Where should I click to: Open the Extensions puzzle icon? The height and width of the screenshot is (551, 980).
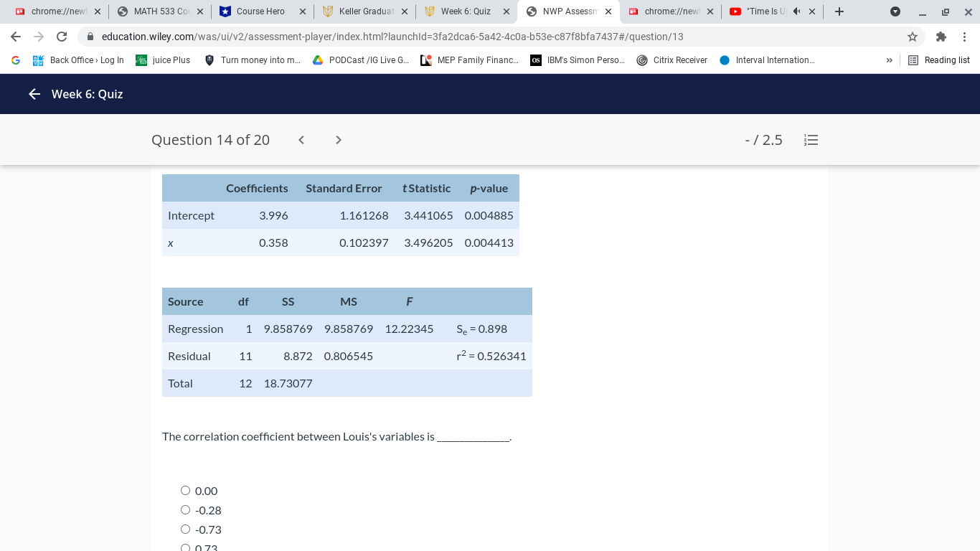[941, 37]
